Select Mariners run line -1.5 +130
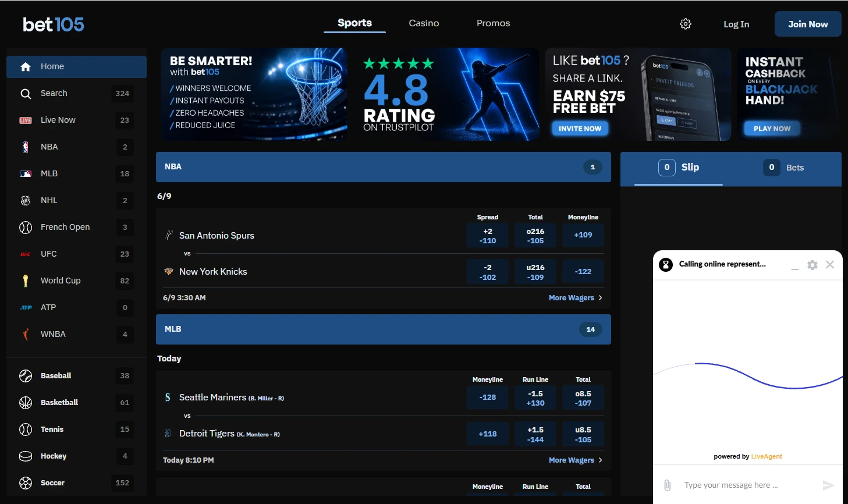Image resolution: width=848 pixels, height=504 pixels. pyautogui.click(x=535, y=398)
